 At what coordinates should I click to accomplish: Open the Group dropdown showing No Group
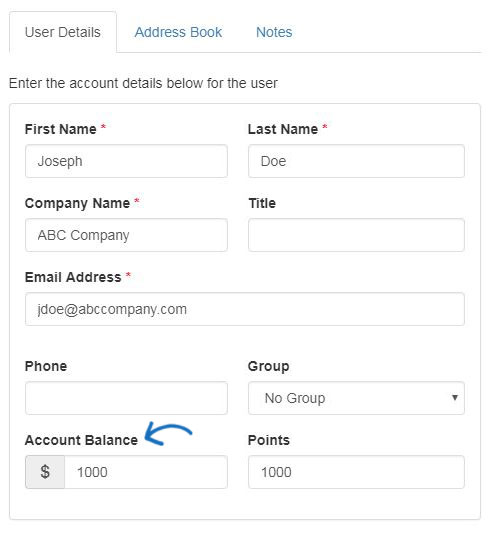pos(356,398)
